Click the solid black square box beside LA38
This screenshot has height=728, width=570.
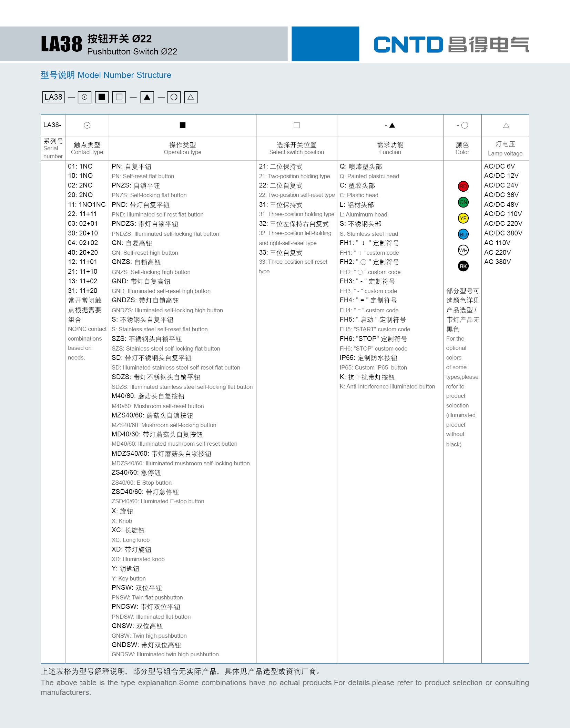pyautogui.click(x=102, y=97)
